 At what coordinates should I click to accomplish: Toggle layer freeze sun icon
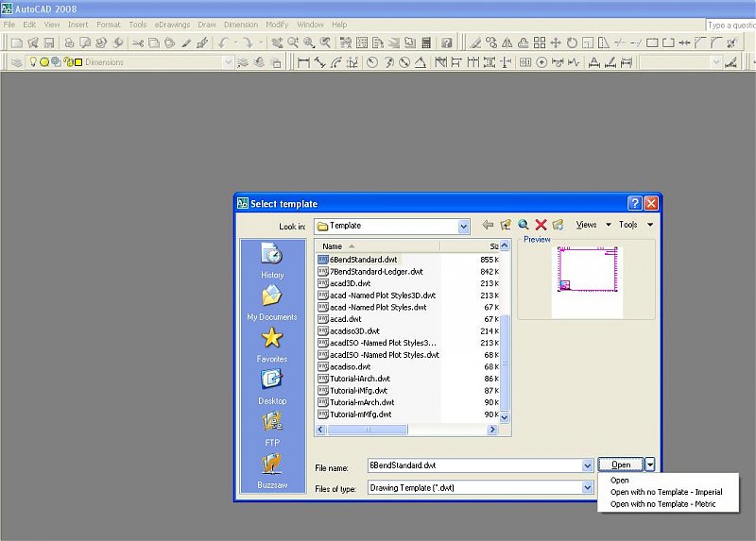point(43,62)
